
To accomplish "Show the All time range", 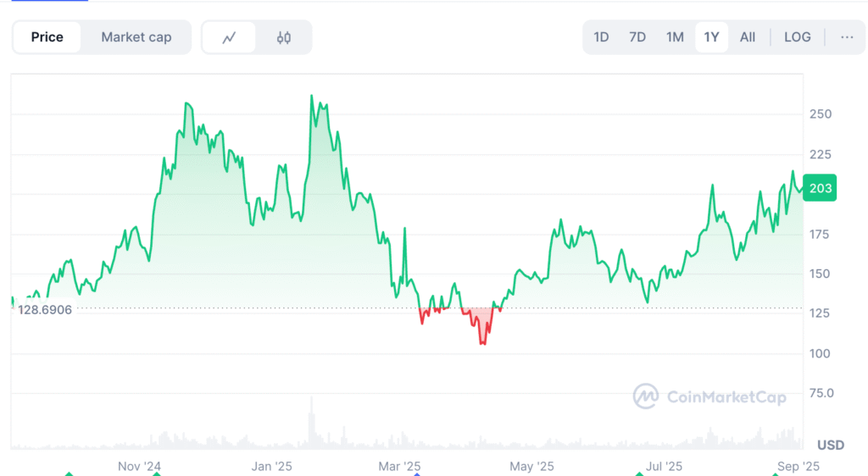I will 748,37.
